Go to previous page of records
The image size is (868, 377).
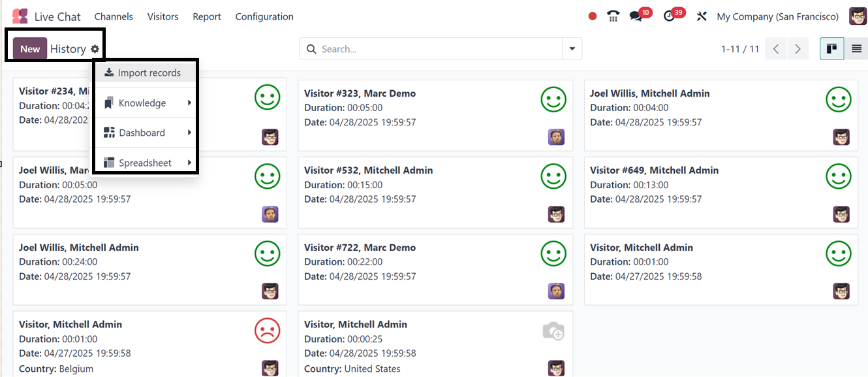coord(776,49)
